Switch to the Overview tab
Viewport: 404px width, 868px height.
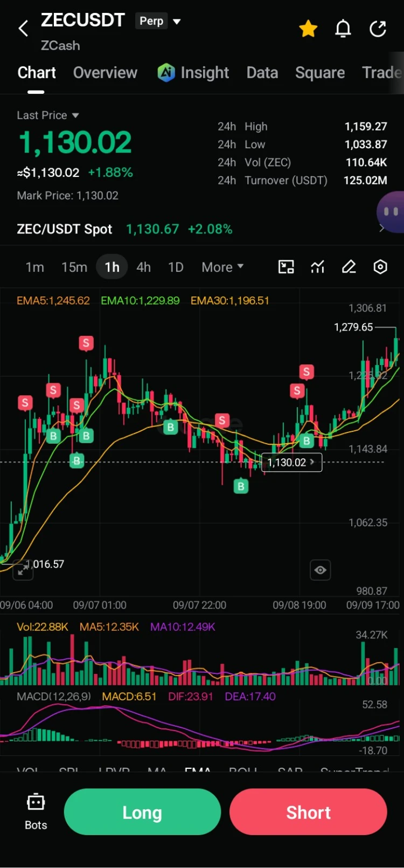pyautogui.click(x=105, y=73)
